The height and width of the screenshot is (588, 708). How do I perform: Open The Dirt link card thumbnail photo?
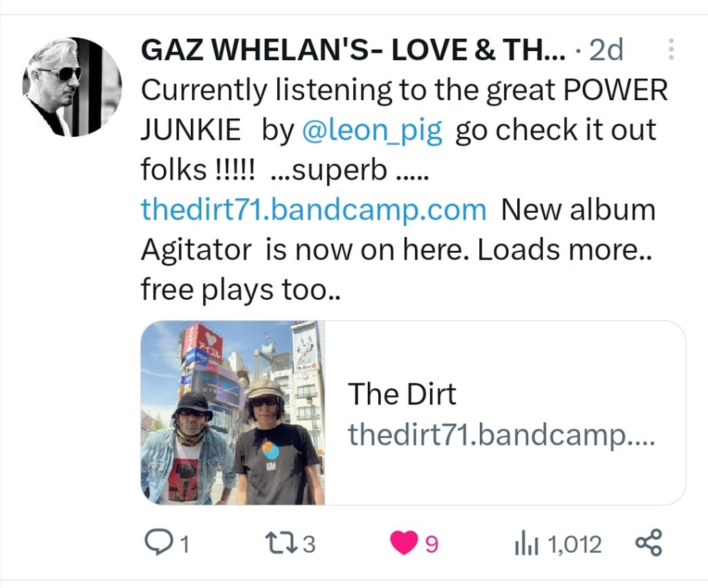pyautogui.click(x=233, y=412)
